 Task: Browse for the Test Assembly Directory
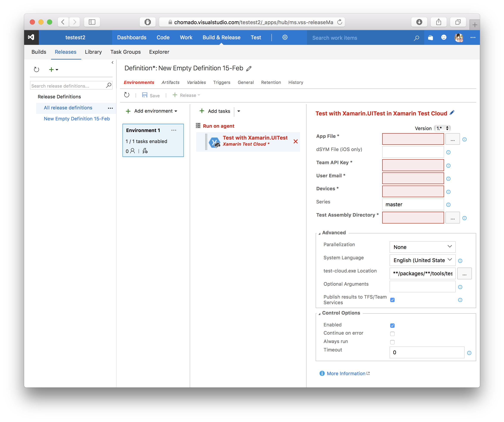click(x=452, y=218)
